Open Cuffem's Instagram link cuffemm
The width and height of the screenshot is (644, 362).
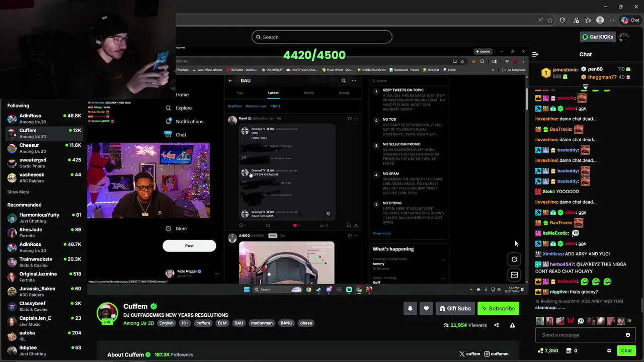tap(496, 354)
